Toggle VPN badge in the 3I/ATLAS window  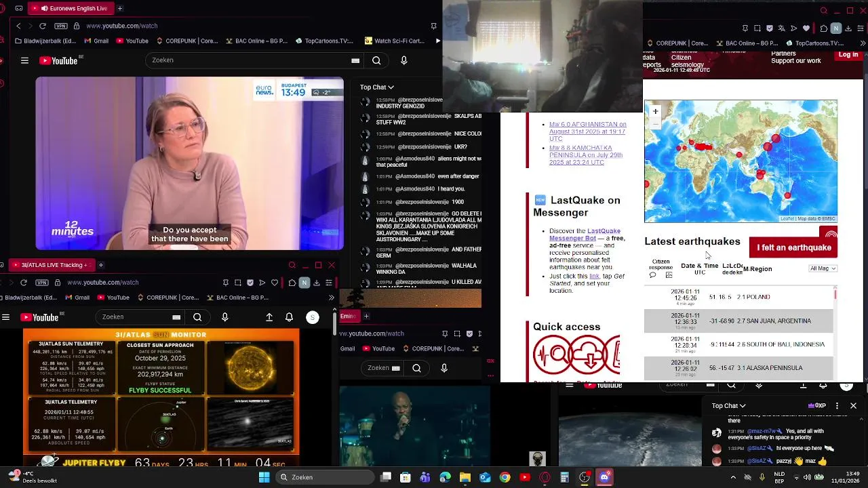42,282
